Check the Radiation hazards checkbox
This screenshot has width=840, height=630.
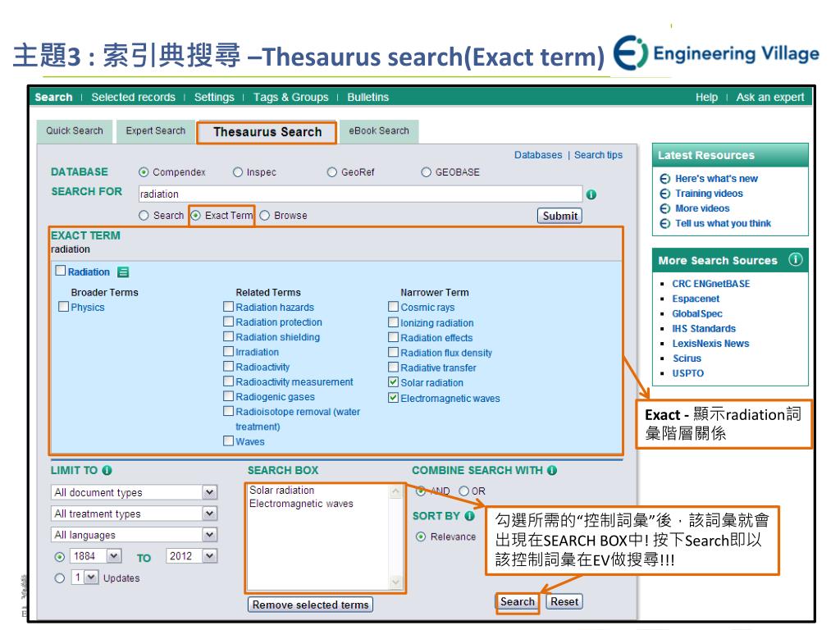click(x=229, y=307)
